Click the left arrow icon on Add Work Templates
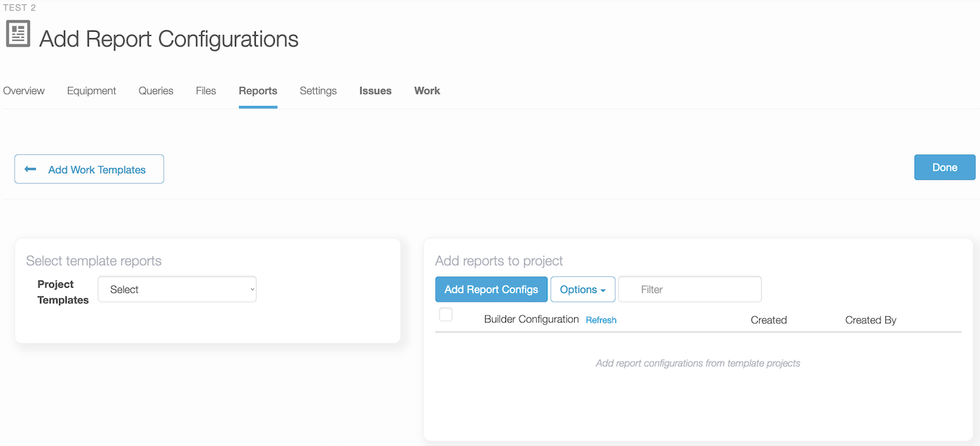 click(x=29, y=169)
